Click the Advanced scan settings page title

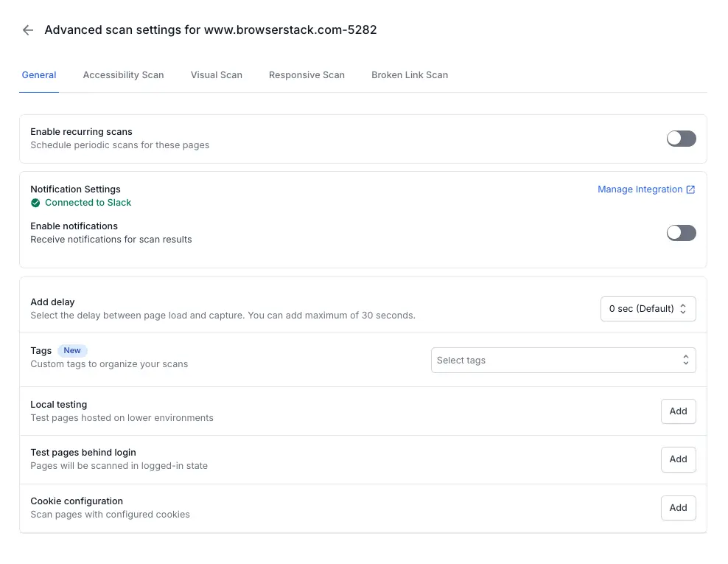click(211, 30)
